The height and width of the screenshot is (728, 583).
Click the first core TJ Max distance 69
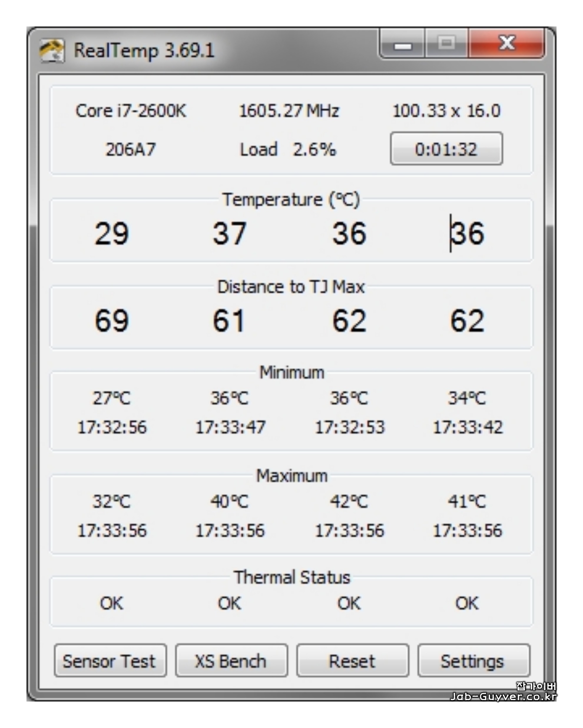[112, 321]
